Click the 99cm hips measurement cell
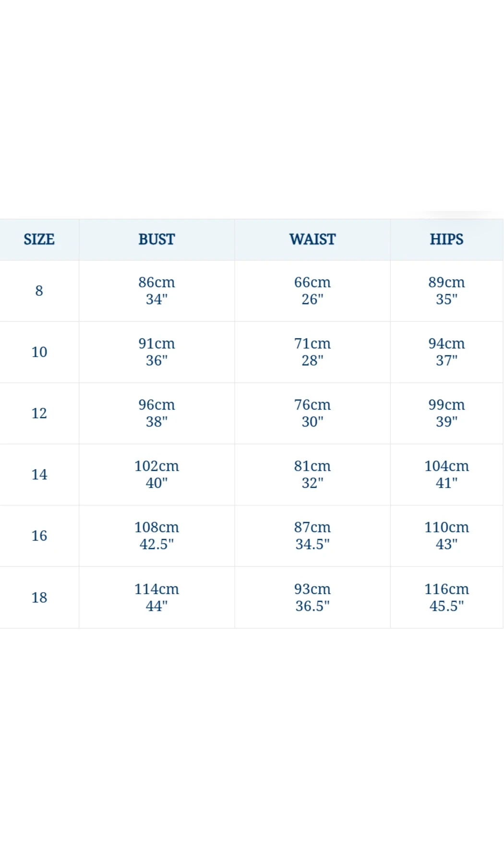The image size is (504, 843). (446, 413)
